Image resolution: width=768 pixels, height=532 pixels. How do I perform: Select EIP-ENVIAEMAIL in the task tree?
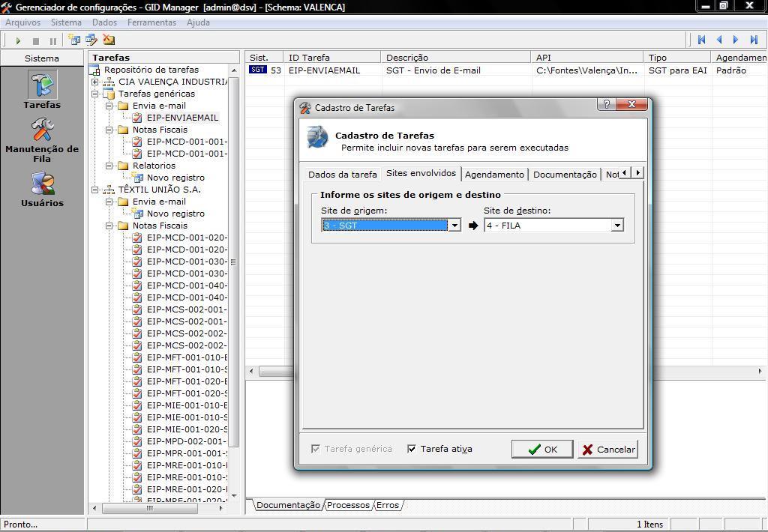182,118
